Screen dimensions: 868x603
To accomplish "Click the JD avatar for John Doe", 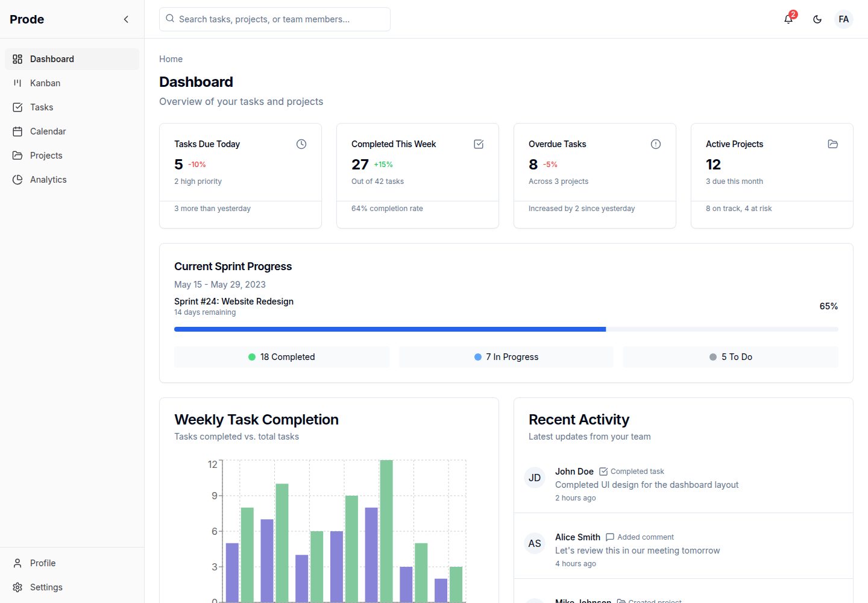I will coord(535,478).
